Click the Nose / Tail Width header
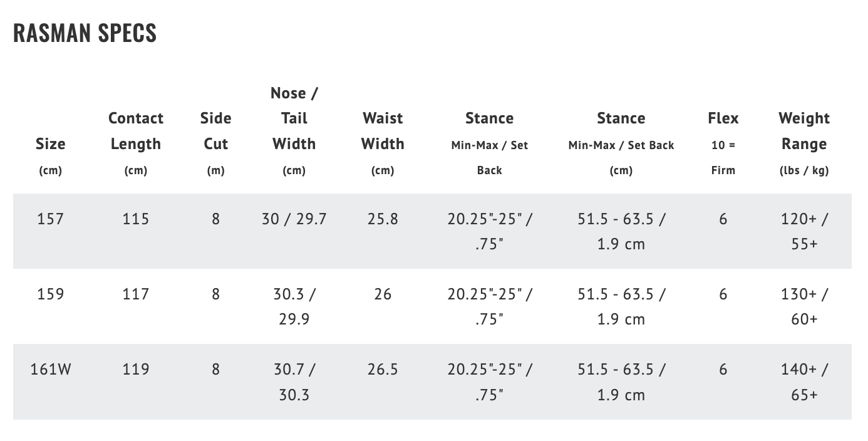The width and height of the screenshot is (868, 441). [294, 118]
